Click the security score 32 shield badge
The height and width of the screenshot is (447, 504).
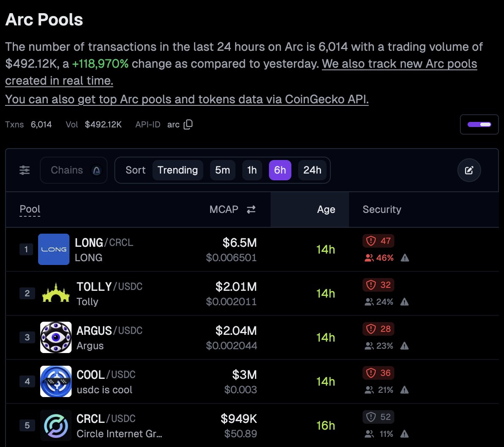(378, 285)
